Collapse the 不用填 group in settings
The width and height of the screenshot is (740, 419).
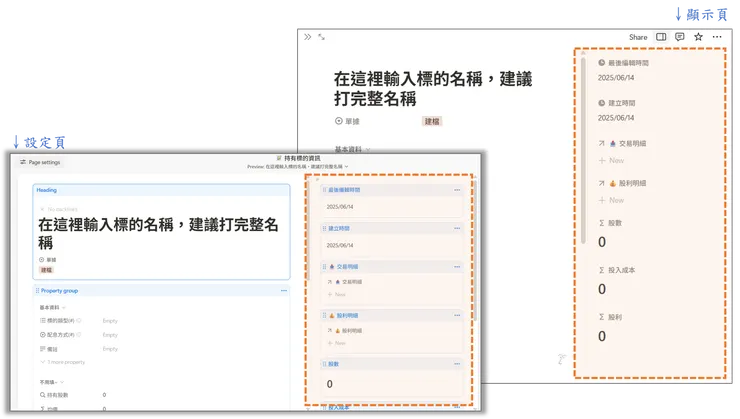[52, 382]
